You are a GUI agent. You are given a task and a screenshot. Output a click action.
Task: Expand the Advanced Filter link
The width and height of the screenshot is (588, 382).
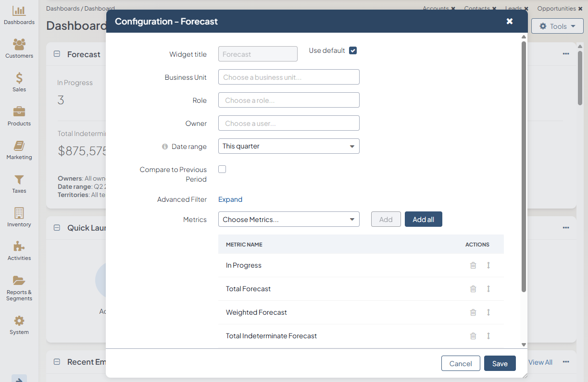click(x=230, y=199)
